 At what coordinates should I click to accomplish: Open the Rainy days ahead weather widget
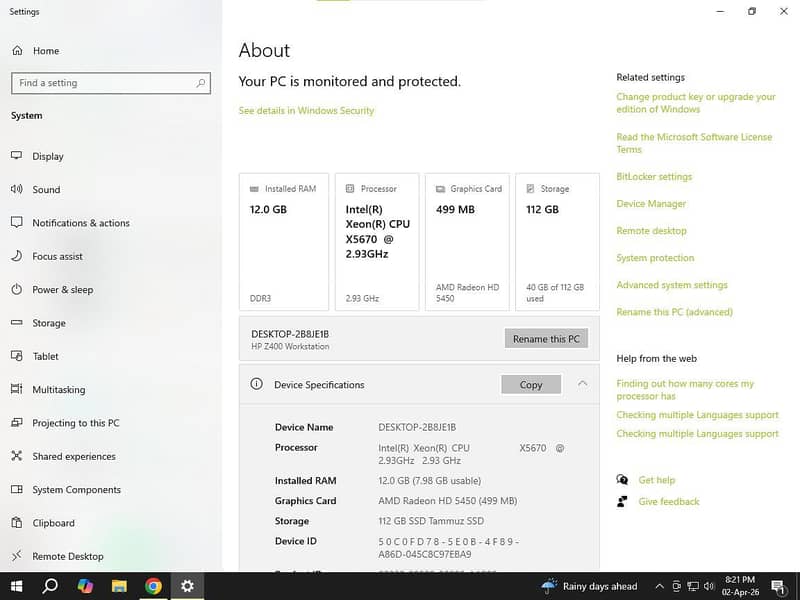589,586
